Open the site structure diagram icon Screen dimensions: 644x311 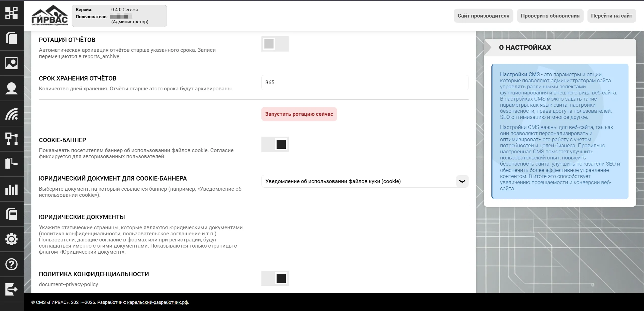click(12, 139)
